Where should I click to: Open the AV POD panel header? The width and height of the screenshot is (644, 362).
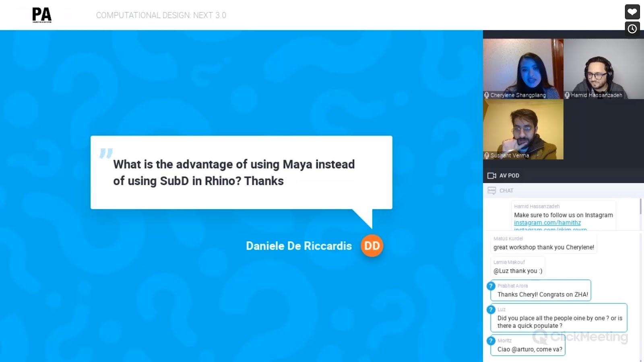[563, 176]
